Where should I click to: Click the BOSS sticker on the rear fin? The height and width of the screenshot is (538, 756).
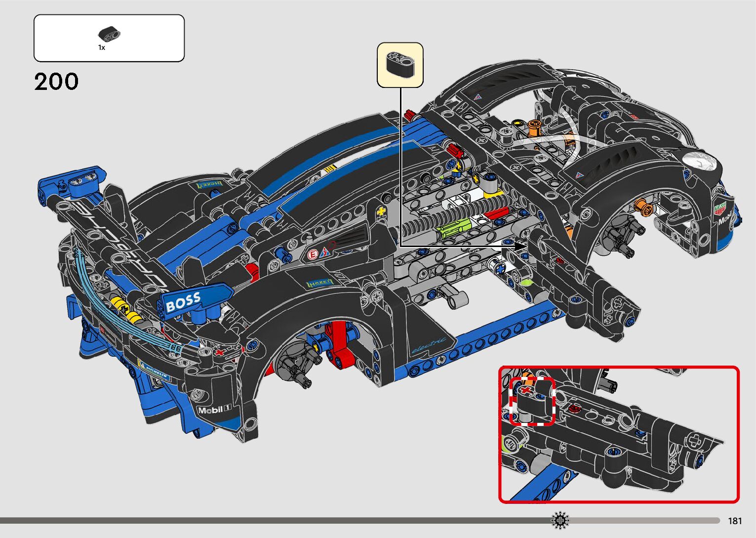184,302
